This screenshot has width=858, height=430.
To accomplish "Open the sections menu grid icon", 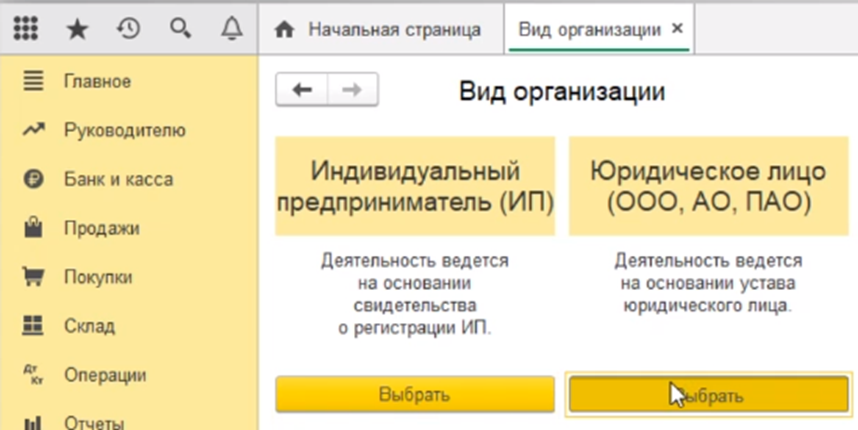I will tap(25, 29).
